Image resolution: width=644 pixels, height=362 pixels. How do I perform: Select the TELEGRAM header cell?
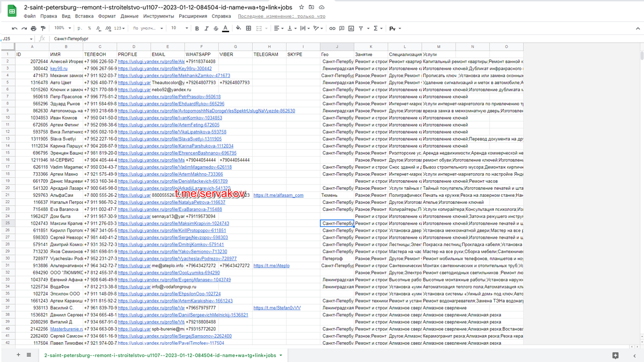point(269,54)
